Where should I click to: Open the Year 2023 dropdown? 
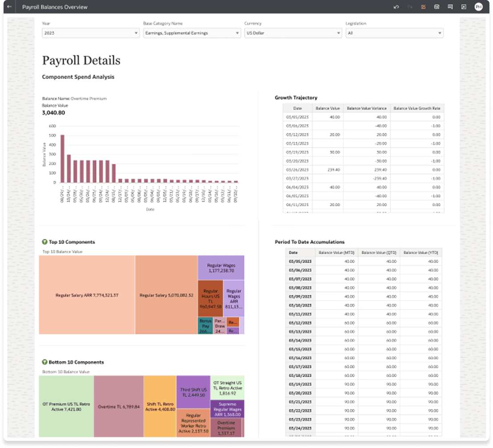91,33
